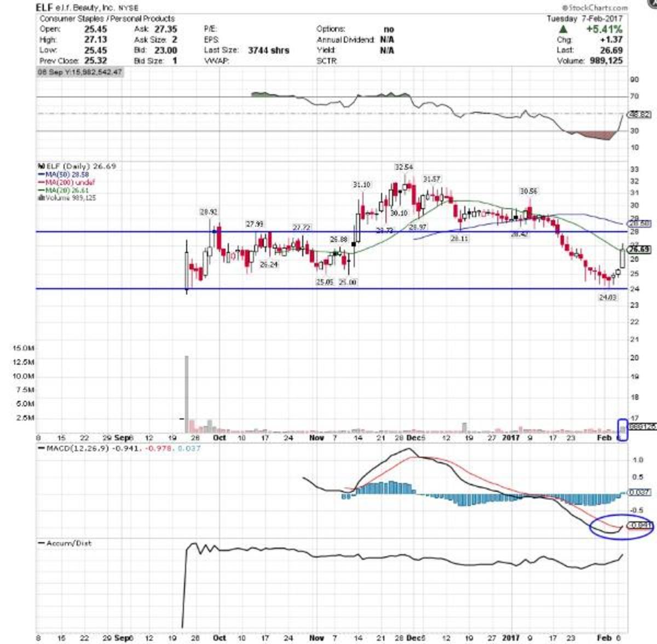Click the Ask value 27.35
This screenshot has width=657, height=644.
[165, 29]
